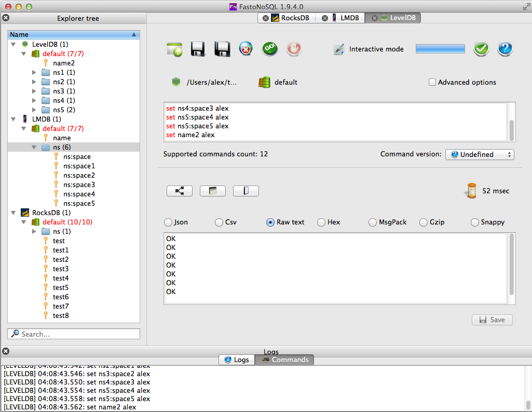Collapse LevelDB default (7/7) database
Image resolution: width=532 pixels, height=412 pixels.
pyautogui.click(x=24, y=54)
